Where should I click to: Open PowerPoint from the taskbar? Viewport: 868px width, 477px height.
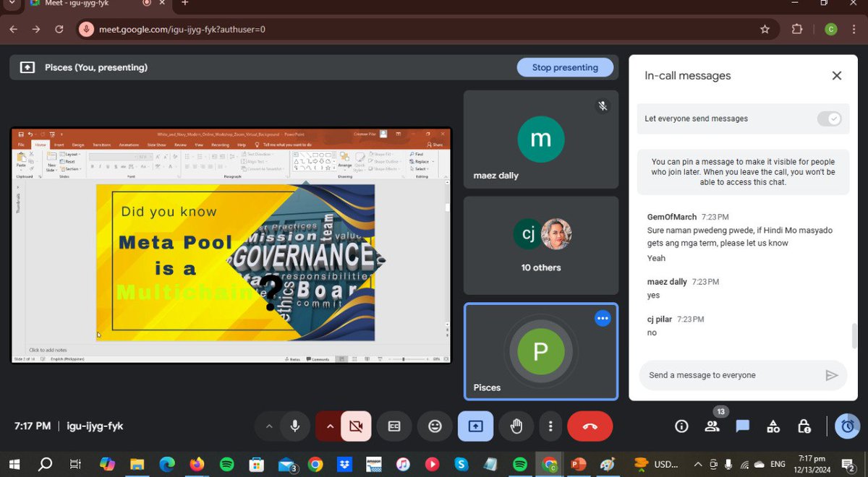coord(578,465)
